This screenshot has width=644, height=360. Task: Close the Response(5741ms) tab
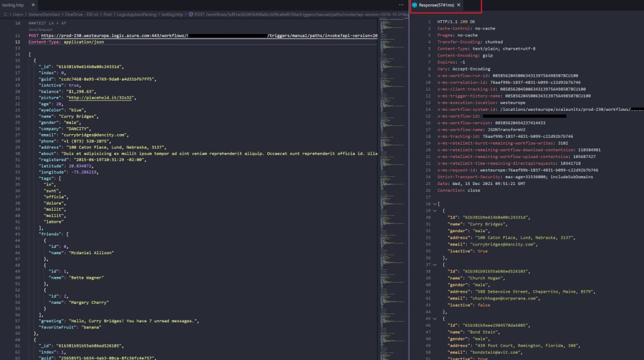458,5
